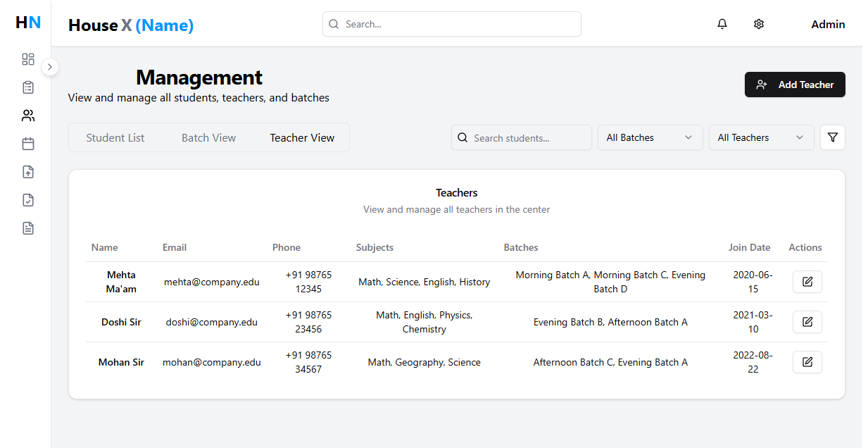Screen dimensions: 868x448
Task: Open the All Batches dropdown
Action: point(650,137)
